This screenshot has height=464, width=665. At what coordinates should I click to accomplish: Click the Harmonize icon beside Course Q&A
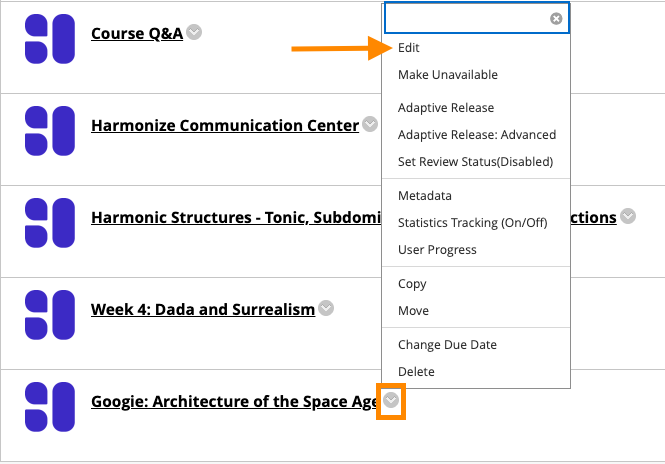[50, 39]
